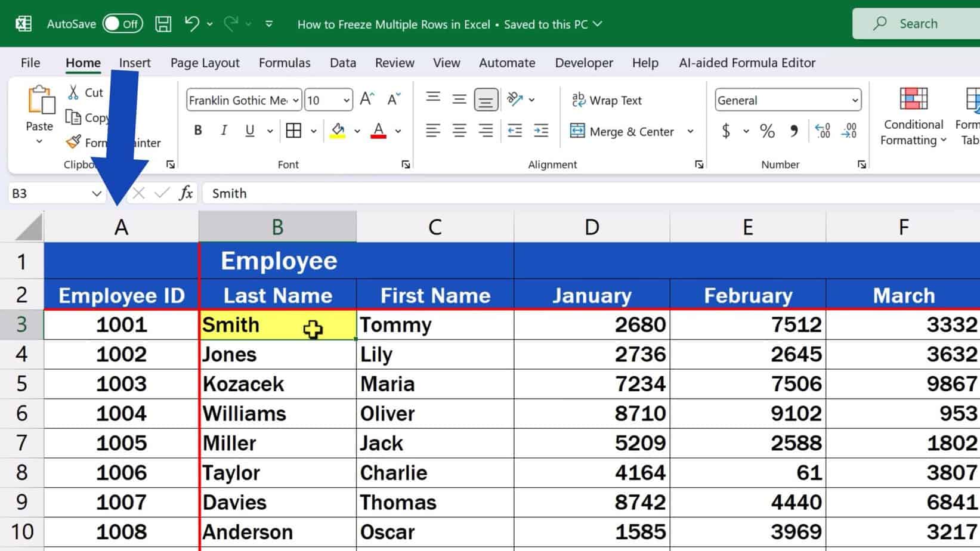Open the General number format dropdown
The image size is (980, 551).
coord(855,100)
